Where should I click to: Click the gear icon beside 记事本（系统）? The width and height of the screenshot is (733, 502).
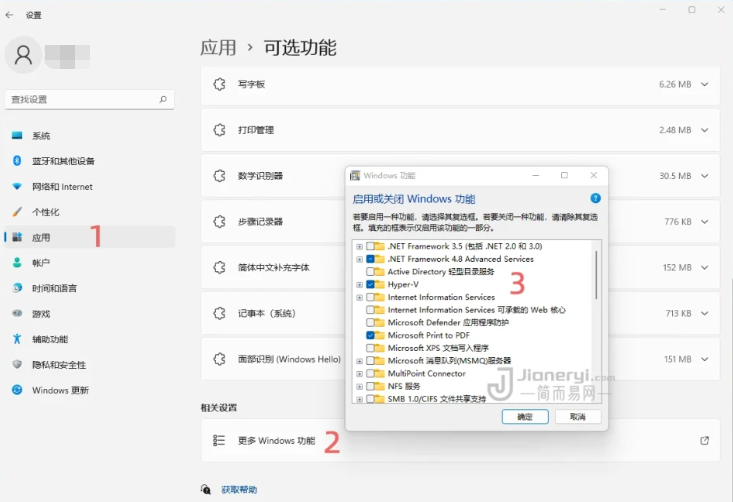pyautogui.click(x=219, y=313)
